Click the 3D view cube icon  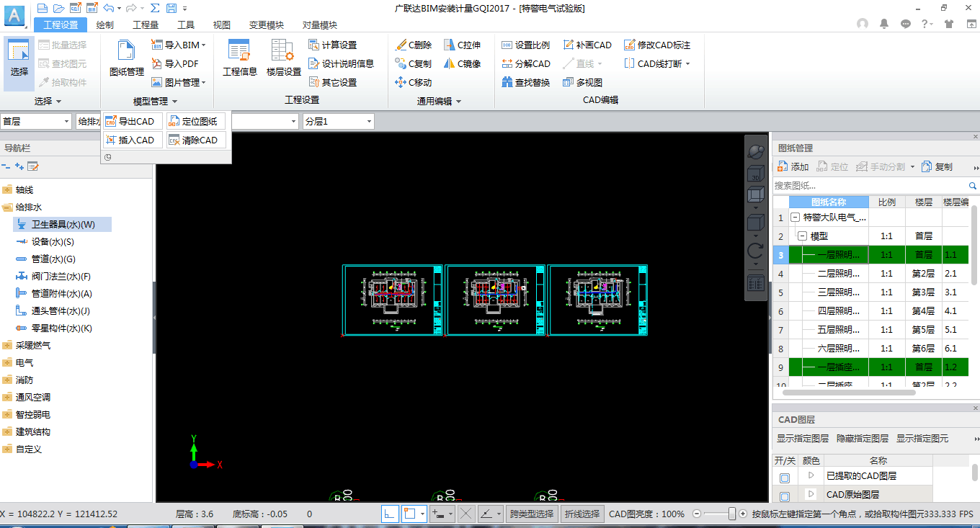(756, 173)
